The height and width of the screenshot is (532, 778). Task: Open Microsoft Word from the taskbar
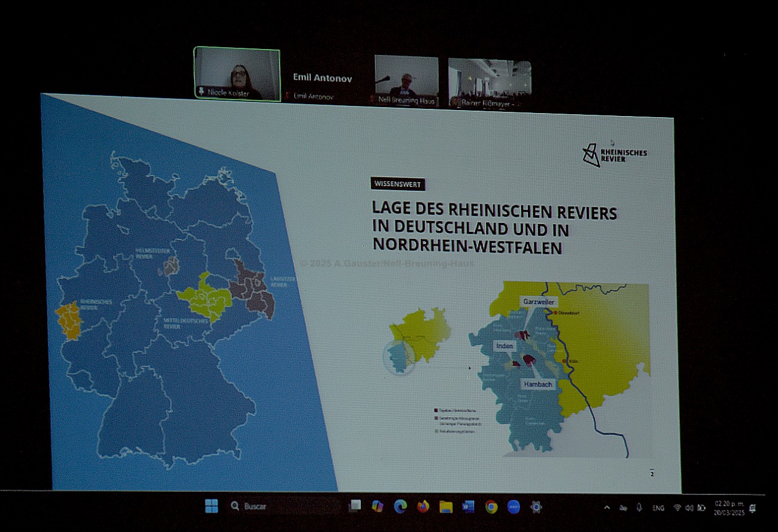(468, 507)
